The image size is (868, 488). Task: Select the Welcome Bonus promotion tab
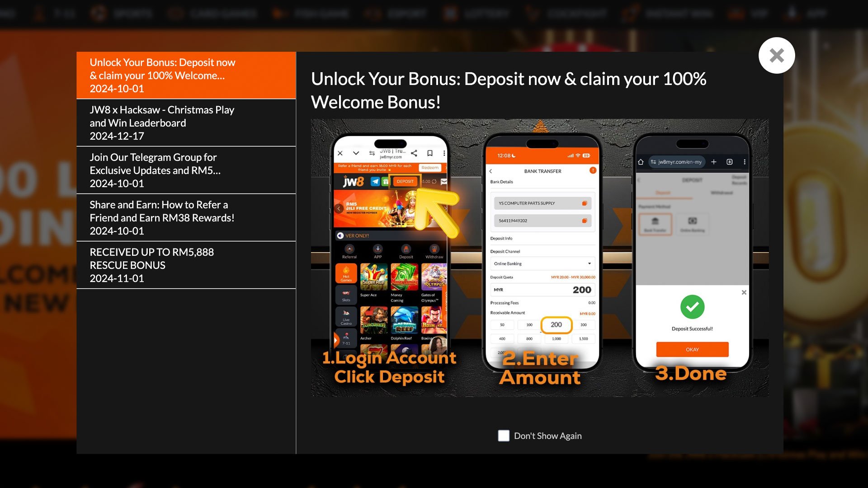(x=186, y=75)
